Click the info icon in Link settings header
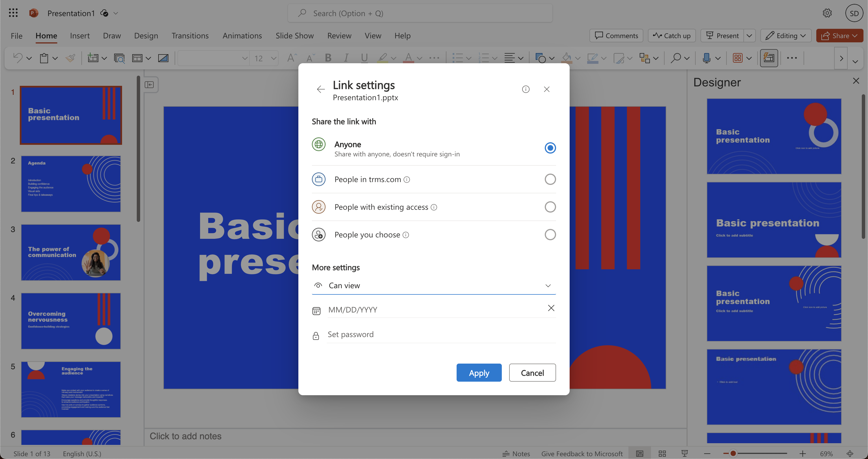The image size is (868, 459). 526,89
